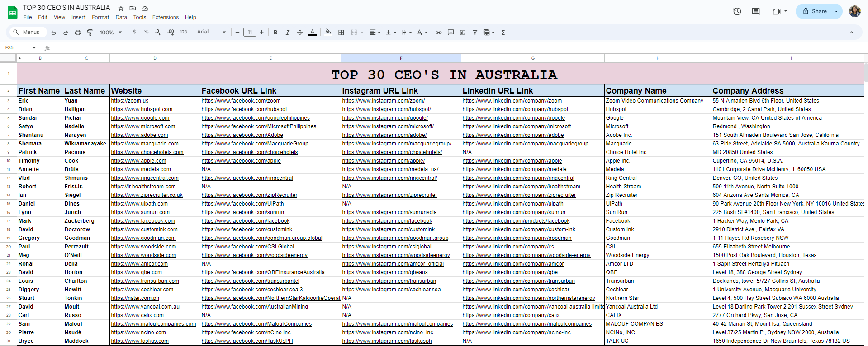Click the document title text
The height and width of the screenshot is (346, 868).
coord(66,8)
